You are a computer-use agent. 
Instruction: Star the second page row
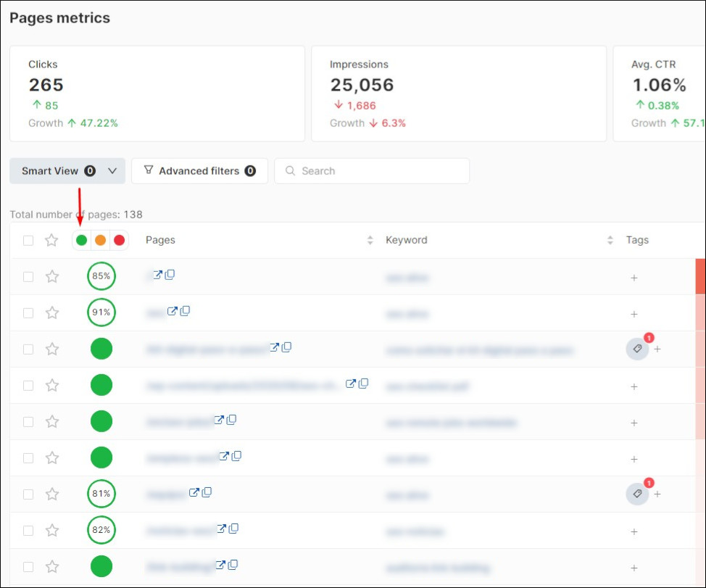click(x=51, y=312)
